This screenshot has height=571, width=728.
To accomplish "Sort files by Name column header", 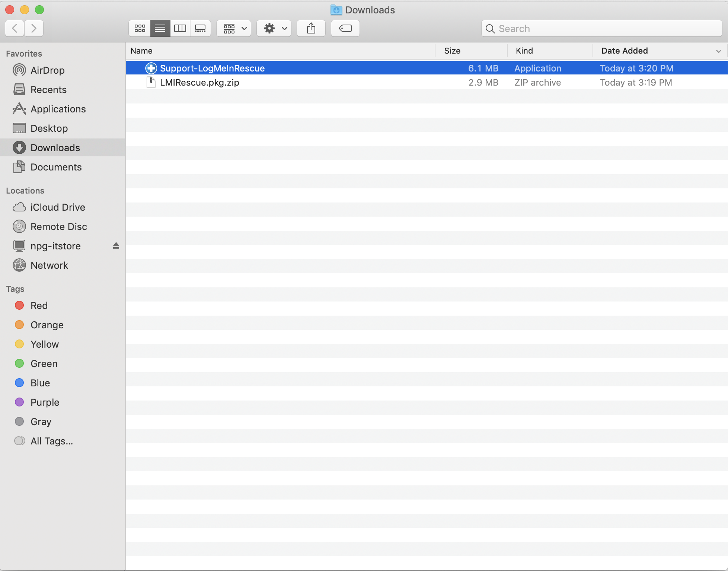I will pyautogui.click(x=280, y=51).
